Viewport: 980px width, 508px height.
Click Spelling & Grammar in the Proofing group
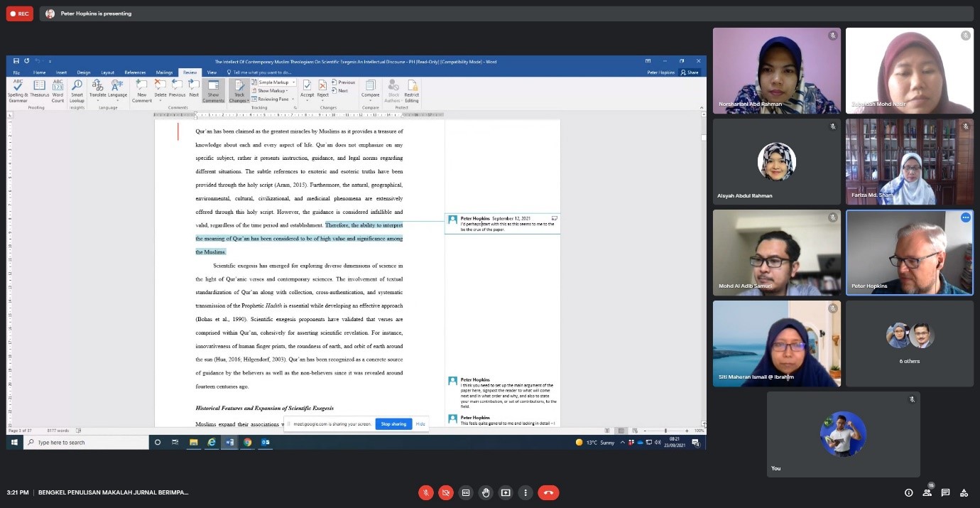point(18,90)
